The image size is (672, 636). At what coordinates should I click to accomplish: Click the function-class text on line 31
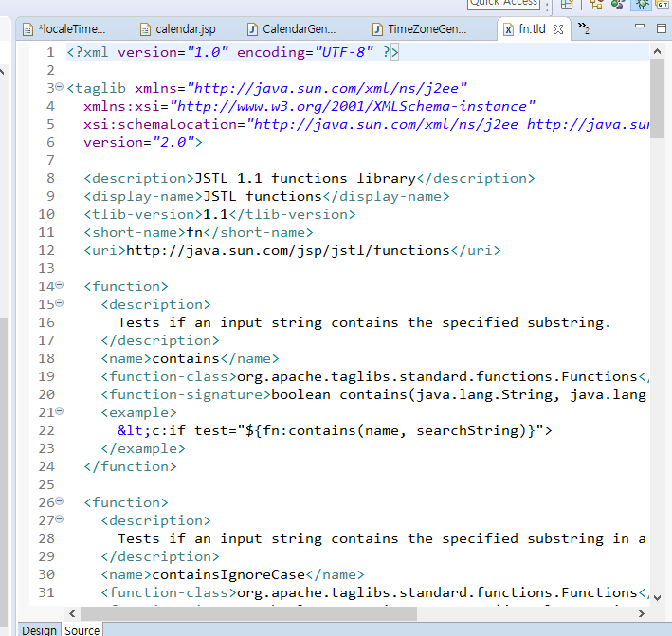click(x=437, y=592)
